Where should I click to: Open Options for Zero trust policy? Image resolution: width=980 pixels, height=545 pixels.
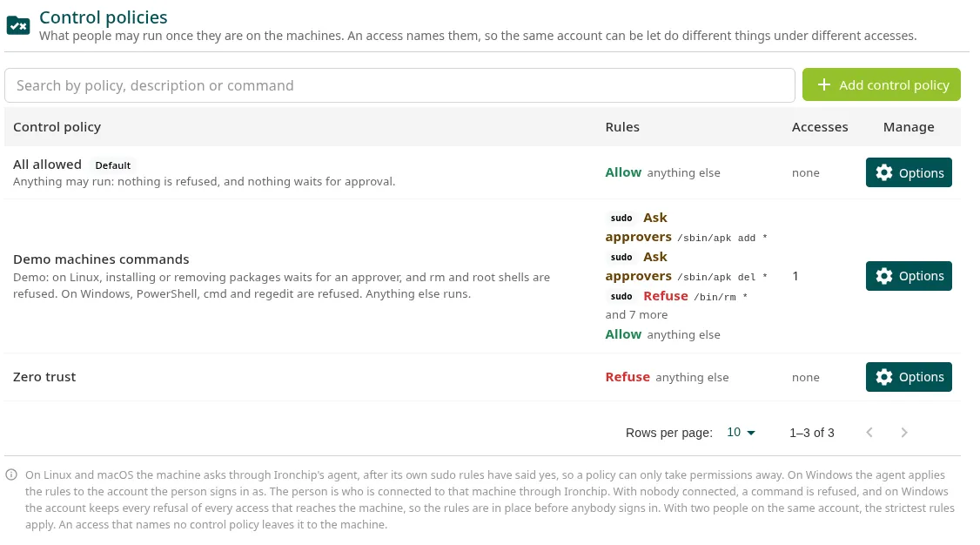click(909, 377)
